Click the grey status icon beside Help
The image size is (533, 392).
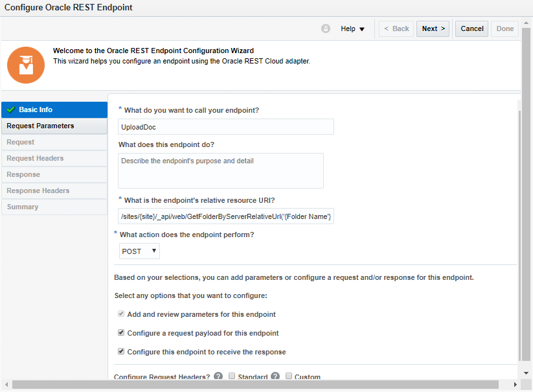[326, 29]
